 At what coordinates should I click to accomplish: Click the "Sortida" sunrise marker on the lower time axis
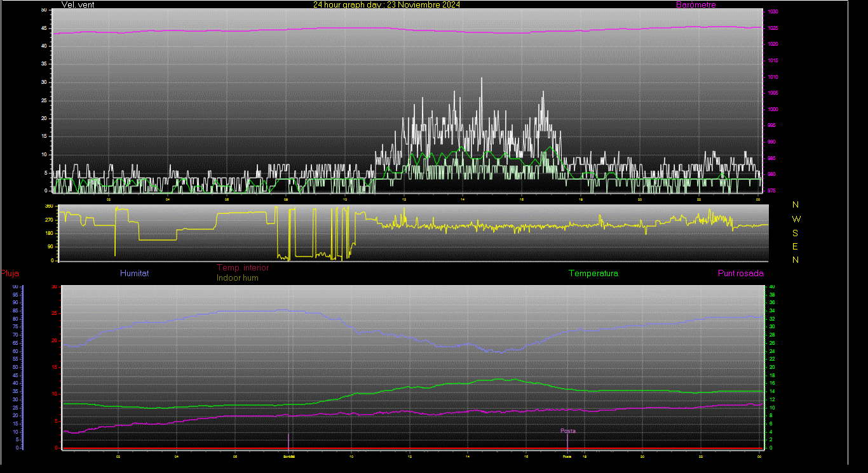click(289, 456)
